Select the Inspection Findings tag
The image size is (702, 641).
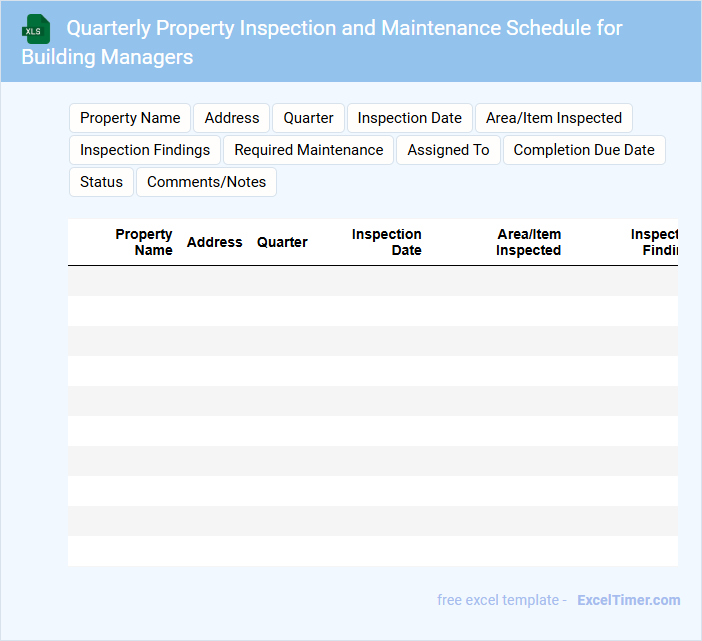pos(145,150)
